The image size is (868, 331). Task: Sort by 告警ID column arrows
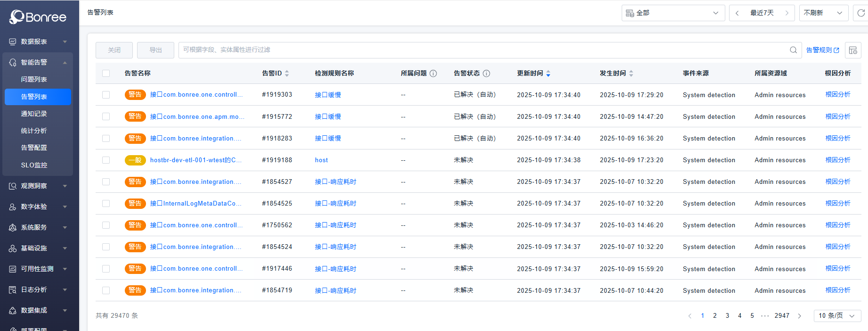[x=287, y=74]
